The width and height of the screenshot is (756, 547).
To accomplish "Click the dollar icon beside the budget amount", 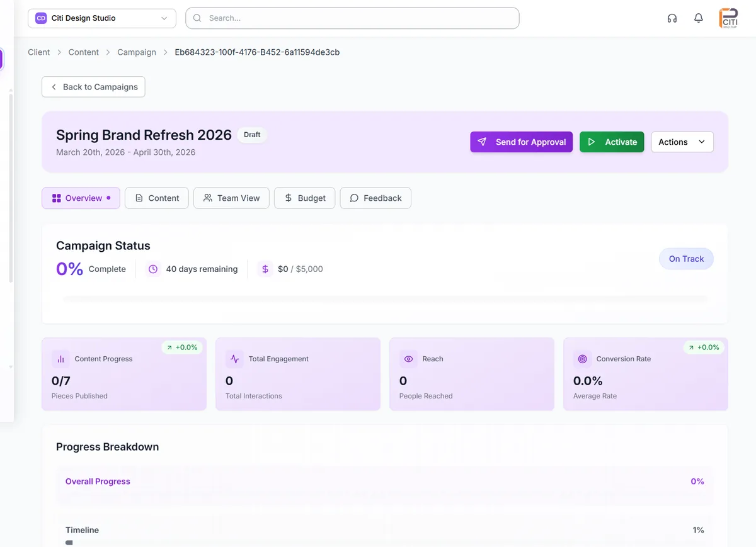I will click(265, 269).
